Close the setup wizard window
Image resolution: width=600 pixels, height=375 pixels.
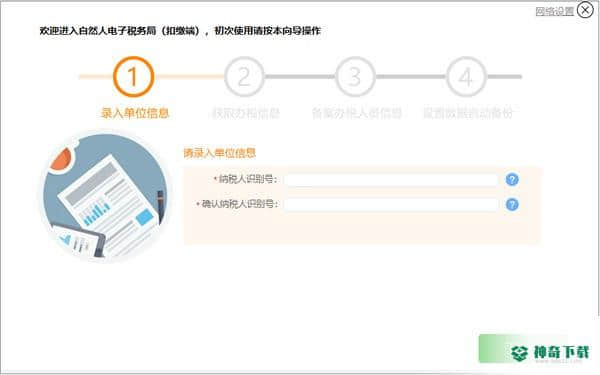click(x=585, y=10)
